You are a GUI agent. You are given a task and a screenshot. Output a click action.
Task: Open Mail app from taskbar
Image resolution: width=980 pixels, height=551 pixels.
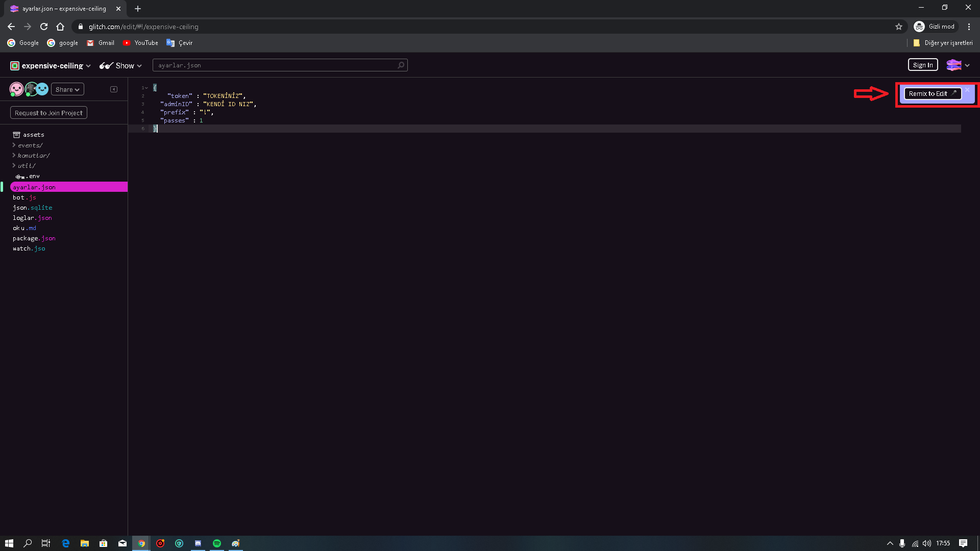[x=122, y=543]
